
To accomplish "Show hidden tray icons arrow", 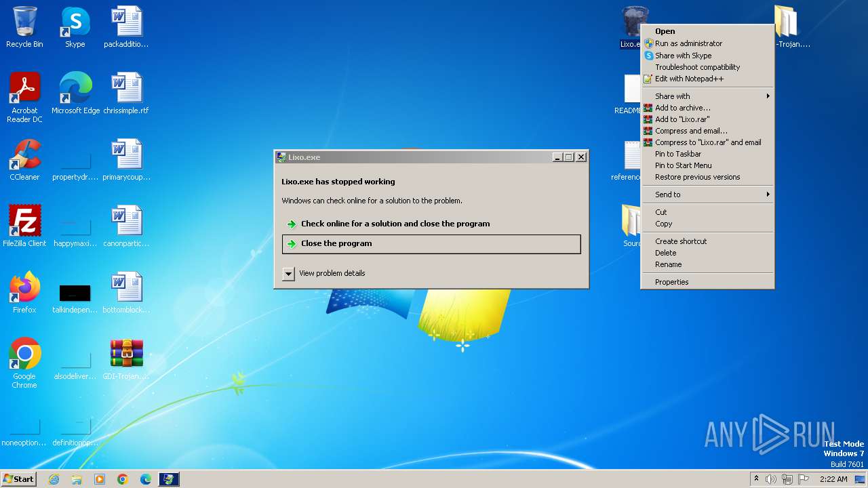I will (x=757, y=479).
